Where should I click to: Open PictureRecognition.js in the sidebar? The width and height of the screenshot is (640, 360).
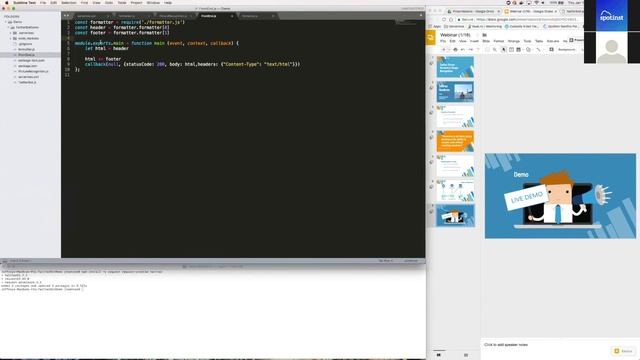pyautogui.click(x=33, y=71)
